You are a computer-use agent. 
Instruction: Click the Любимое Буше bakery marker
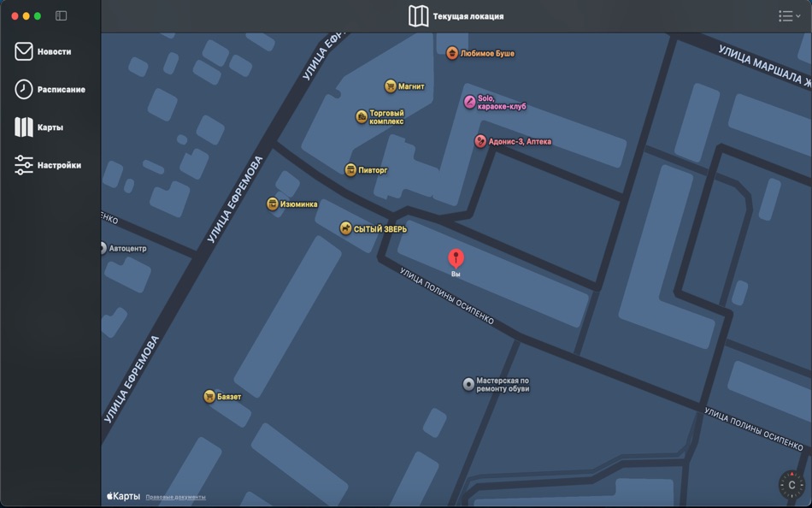(452, 53)
